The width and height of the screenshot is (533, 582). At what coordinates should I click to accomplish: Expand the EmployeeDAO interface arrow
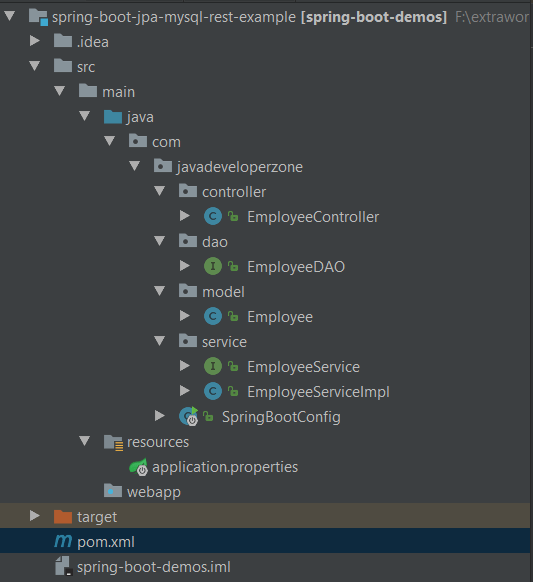point(185,266)
